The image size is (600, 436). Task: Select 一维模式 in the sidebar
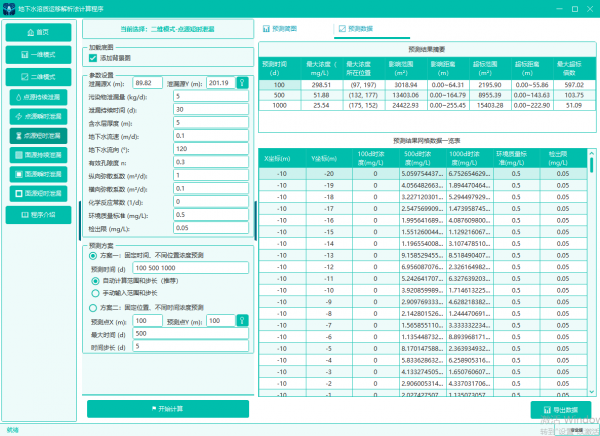pyautogui.click(x=40, y=54)
